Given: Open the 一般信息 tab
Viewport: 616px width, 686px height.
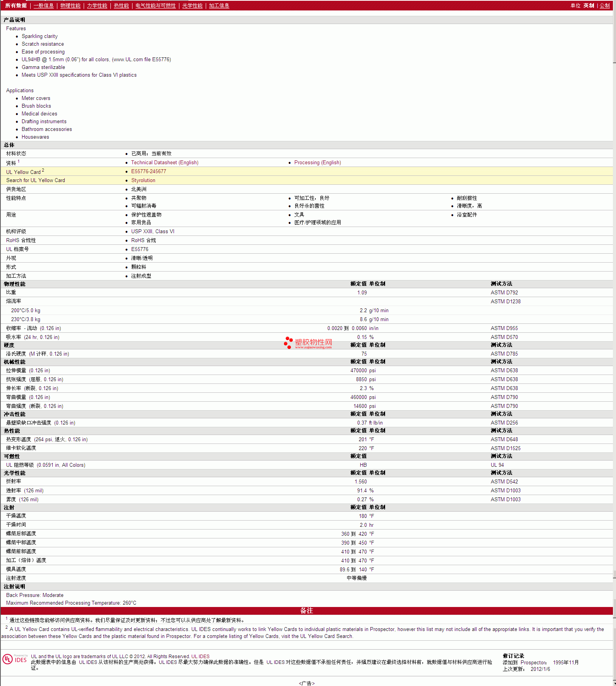Looking at the screenshot, I should coord(43,5).
